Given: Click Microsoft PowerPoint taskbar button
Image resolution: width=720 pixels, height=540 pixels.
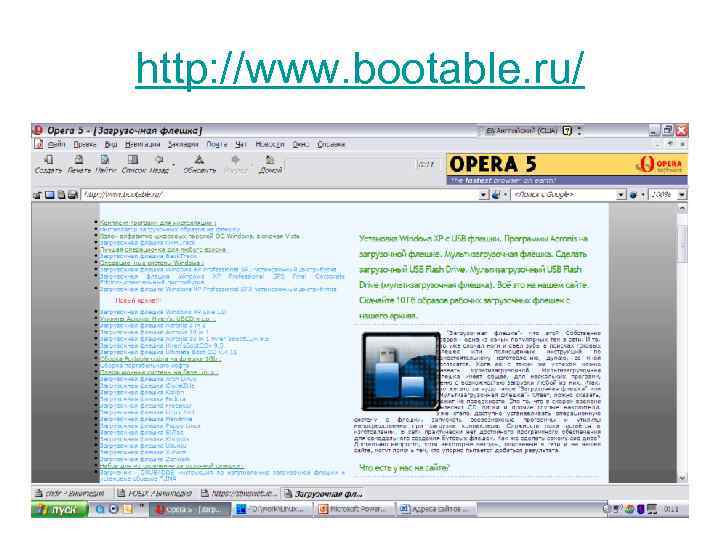Looking at the screenshot, I should pos(355,509).
